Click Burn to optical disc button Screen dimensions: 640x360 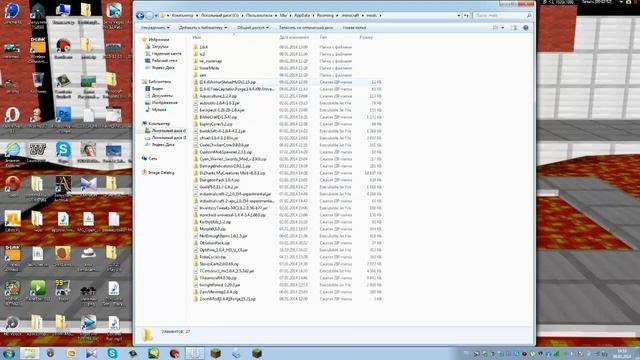click(306, 28)
